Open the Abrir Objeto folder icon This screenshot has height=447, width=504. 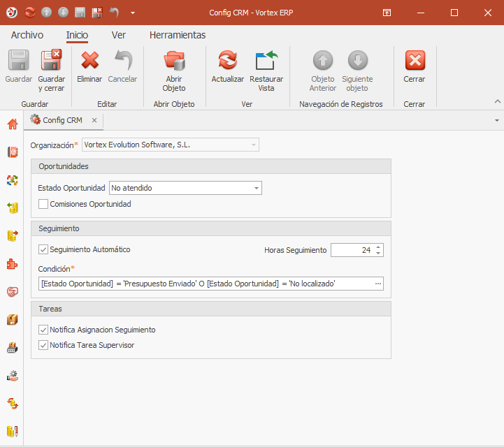pyautogui.click(x=174, y=61)
